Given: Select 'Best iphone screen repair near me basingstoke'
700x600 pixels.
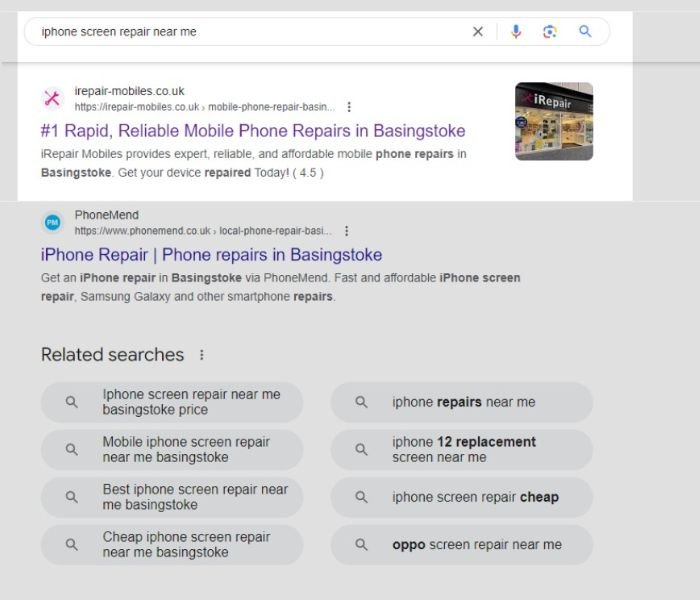Looking at the screenshot, I should pyautogui.click(x=172, y=497).
